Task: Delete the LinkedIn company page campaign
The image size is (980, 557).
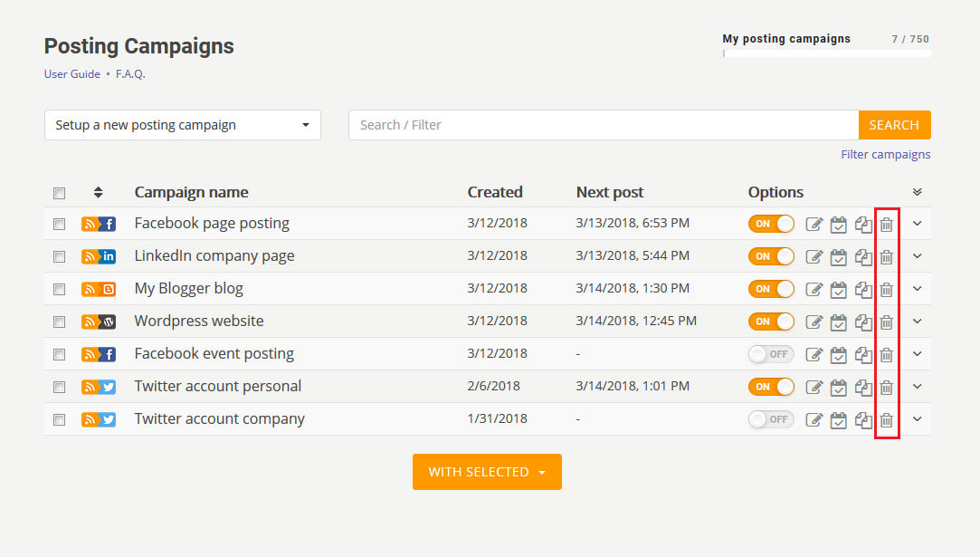Action: point(886,256)
